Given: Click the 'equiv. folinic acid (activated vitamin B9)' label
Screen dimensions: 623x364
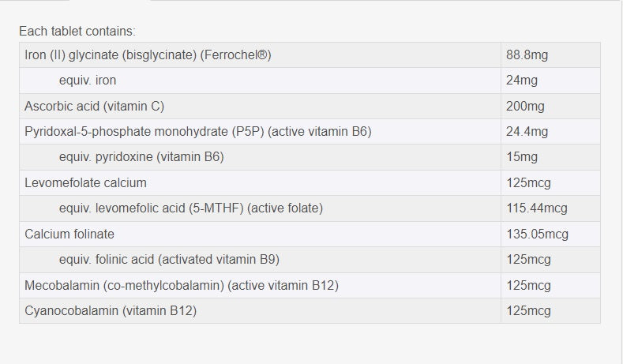Looking at the screenshot, I should 169,259.
